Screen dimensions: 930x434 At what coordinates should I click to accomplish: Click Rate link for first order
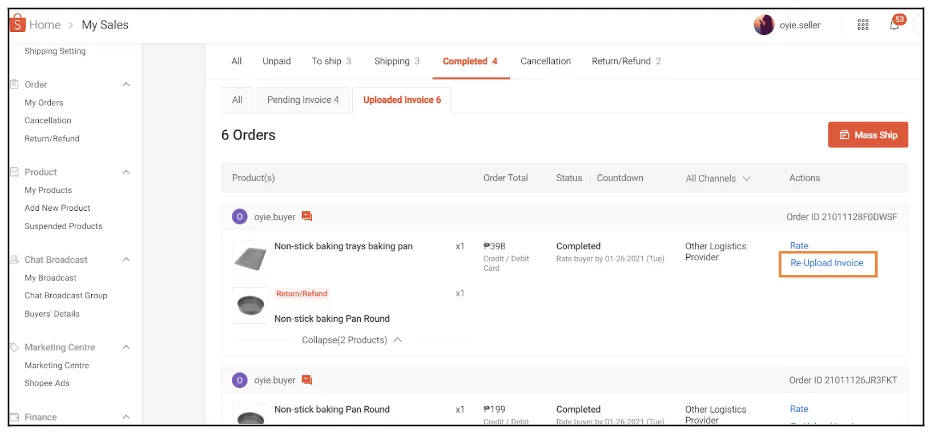click(x=799, y=245)
